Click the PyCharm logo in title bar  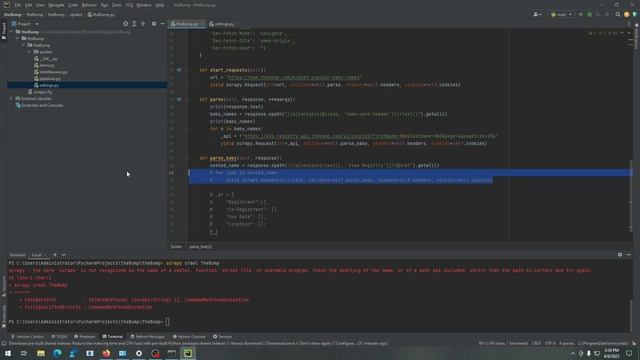click(6, 5)
